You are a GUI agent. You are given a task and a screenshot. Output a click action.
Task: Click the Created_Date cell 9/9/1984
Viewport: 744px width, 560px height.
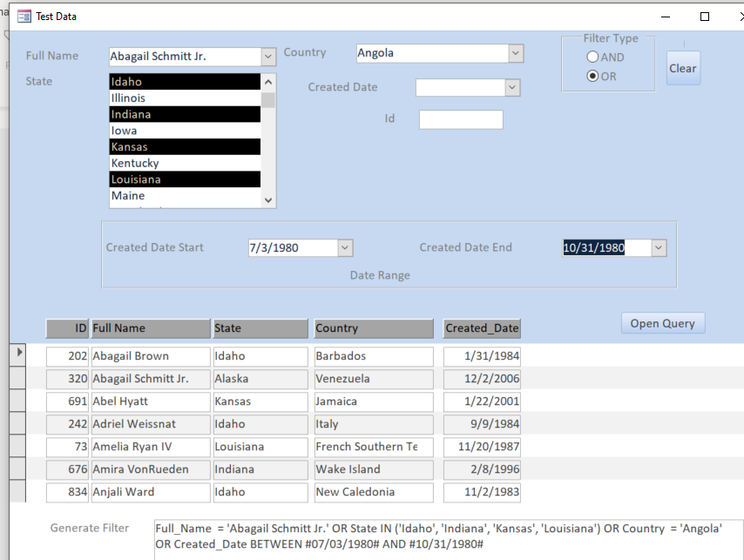tap(482, 424)
